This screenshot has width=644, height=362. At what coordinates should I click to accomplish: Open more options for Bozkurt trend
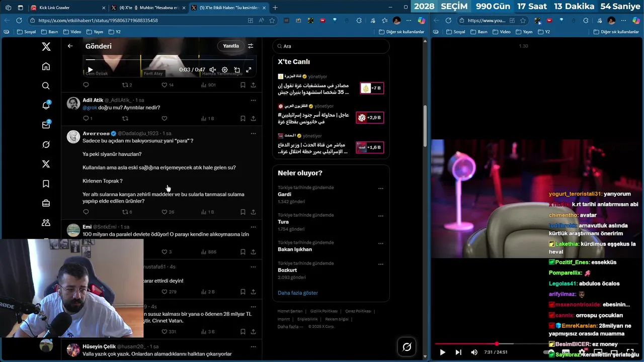point(381,264)
